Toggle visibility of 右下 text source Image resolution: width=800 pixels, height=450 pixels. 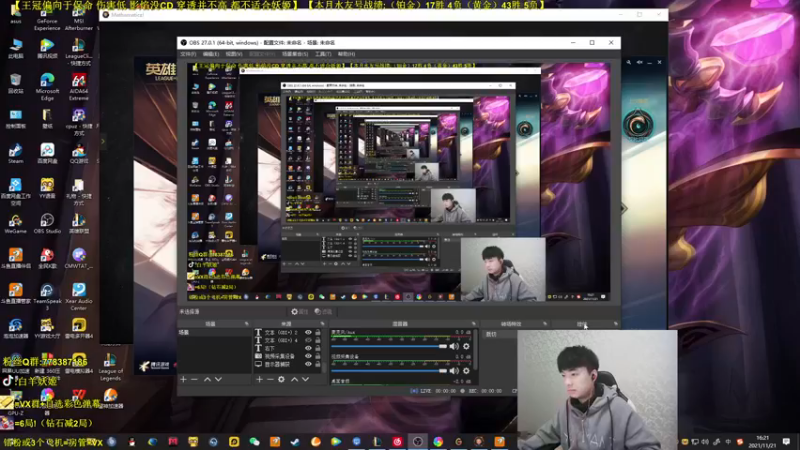[308, 348]
